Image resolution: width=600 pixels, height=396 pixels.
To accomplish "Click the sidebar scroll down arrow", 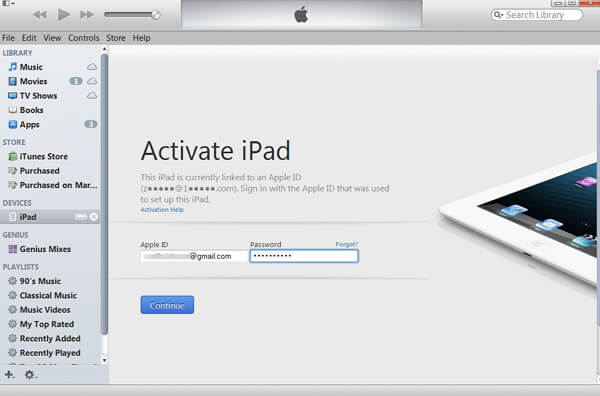I will (104, 360).
